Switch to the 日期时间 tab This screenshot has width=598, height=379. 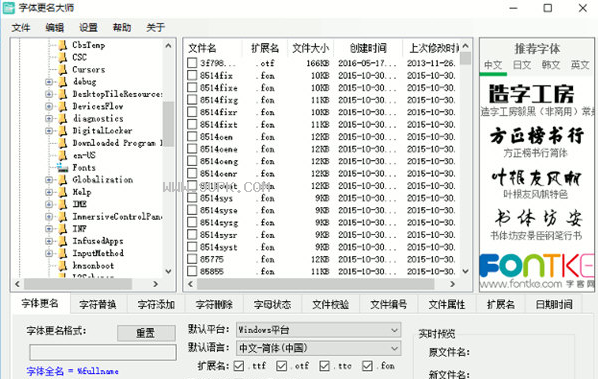(x=554, y=304)
